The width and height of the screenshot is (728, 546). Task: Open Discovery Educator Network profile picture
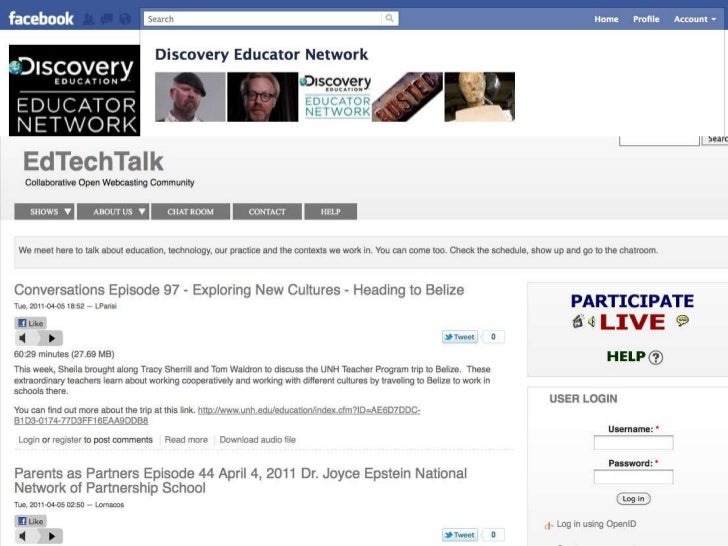(x=74, y=91)
